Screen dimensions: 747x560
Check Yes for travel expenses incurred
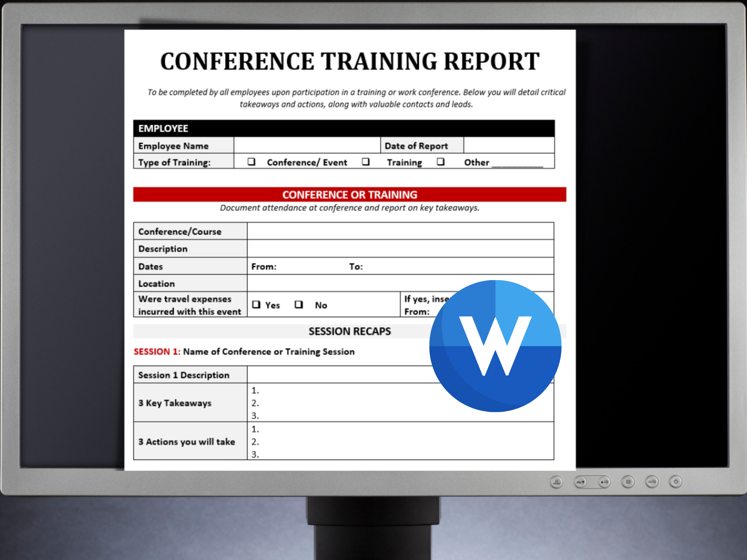(257, 304)
